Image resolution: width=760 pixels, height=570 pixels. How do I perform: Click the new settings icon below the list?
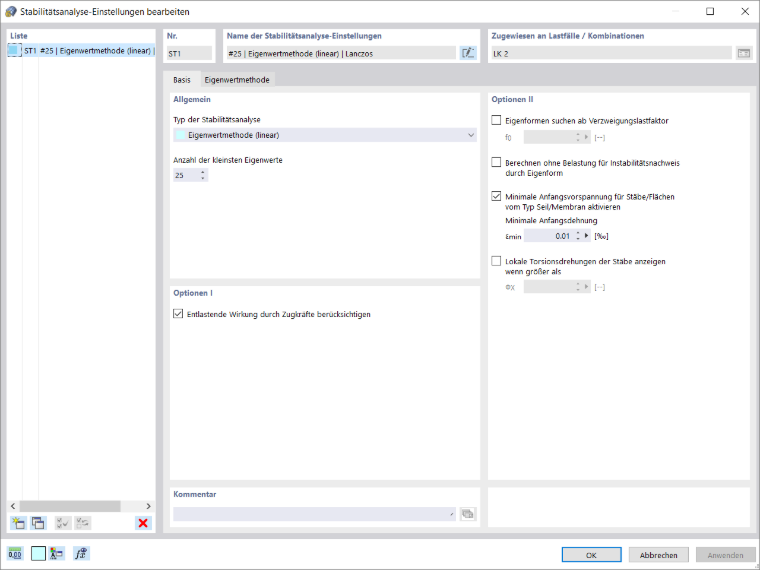click(18, 523)
